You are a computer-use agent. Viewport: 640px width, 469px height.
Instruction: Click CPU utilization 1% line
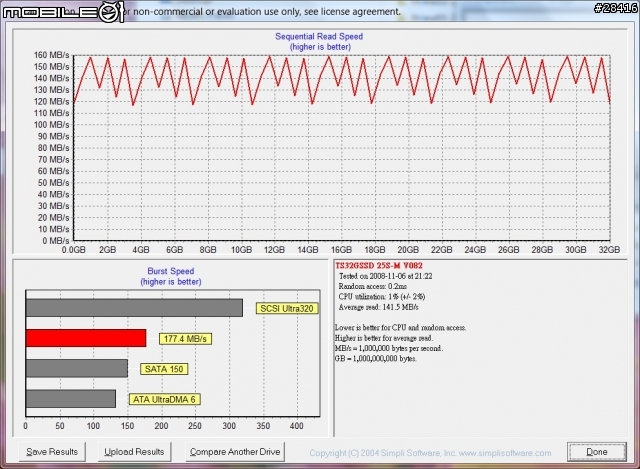click(381, 297)
